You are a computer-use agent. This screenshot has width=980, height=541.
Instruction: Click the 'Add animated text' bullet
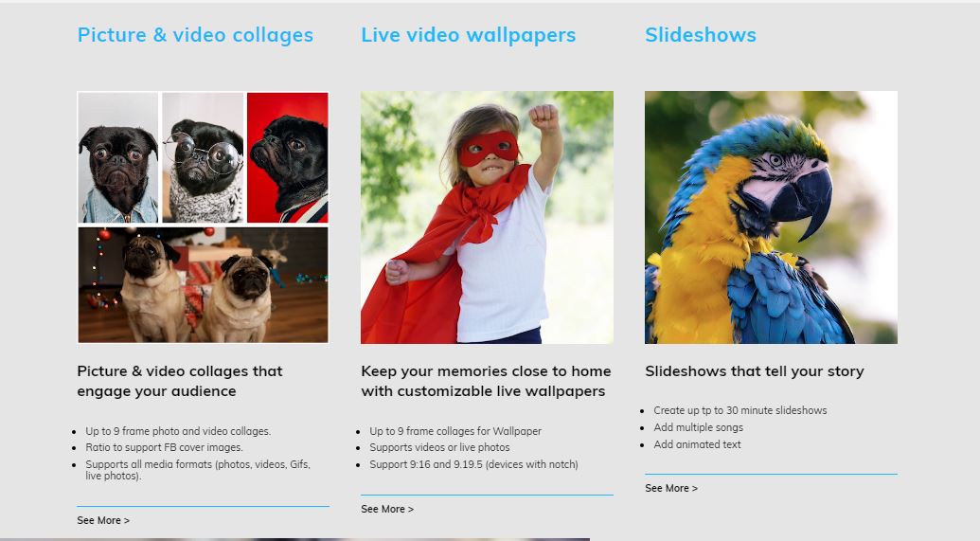(697, 444)
